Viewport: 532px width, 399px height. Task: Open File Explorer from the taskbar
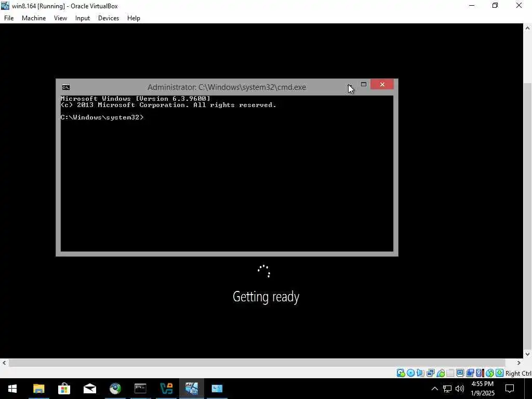point(38,389)
